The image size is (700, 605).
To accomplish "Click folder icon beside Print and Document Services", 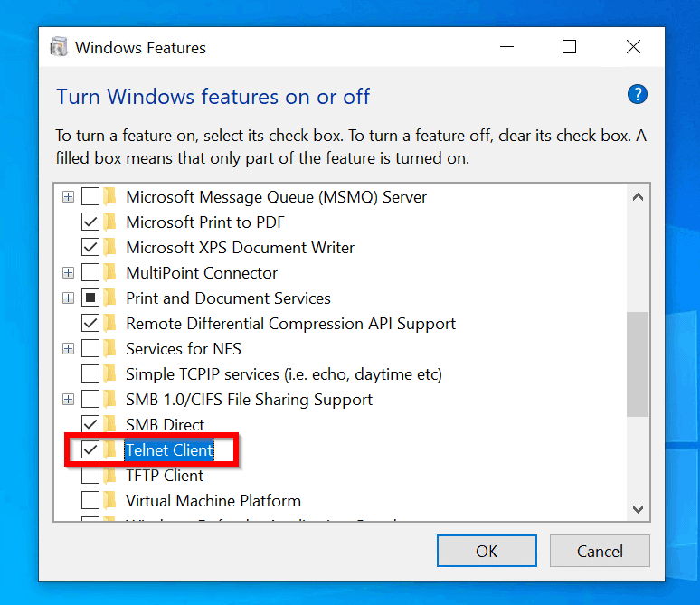I will click(109, 298).
